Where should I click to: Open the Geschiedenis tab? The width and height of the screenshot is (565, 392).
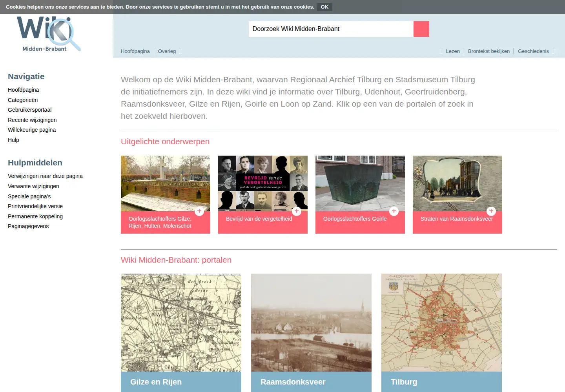(533, 51)
